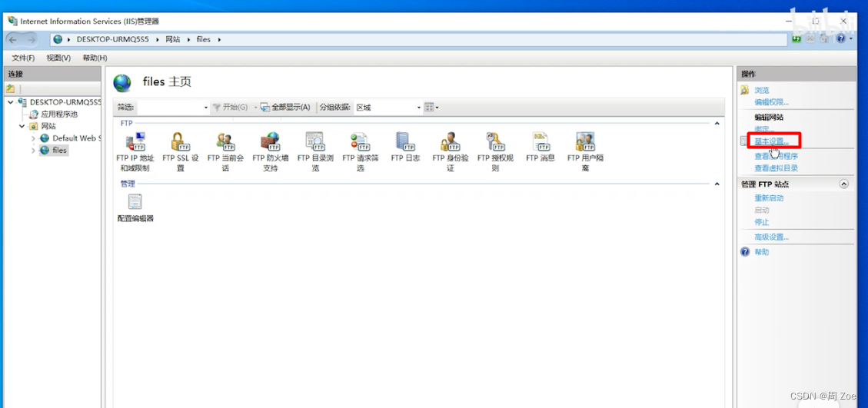The width and height of the screenshot is (868, 408).
Task: Open breadcrumb arrow after files
Action: pyautogui.click(x=219, y=40)
